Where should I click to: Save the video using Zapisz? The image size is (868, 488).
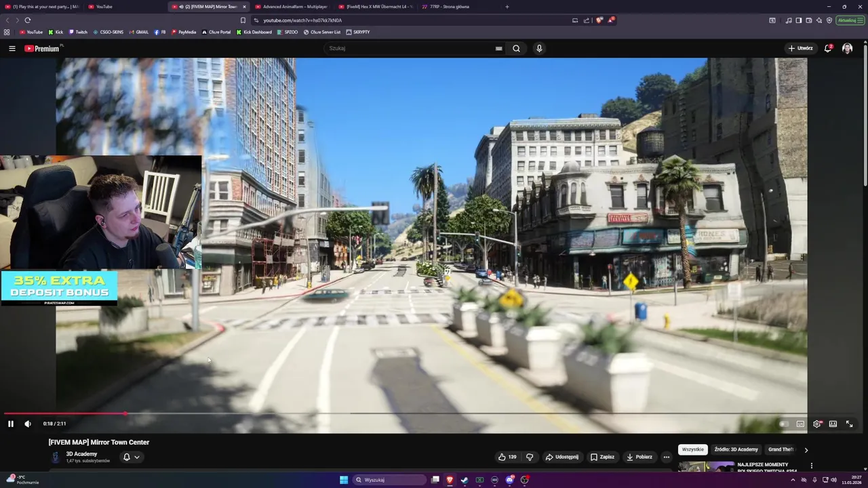(x=602, y=457)
